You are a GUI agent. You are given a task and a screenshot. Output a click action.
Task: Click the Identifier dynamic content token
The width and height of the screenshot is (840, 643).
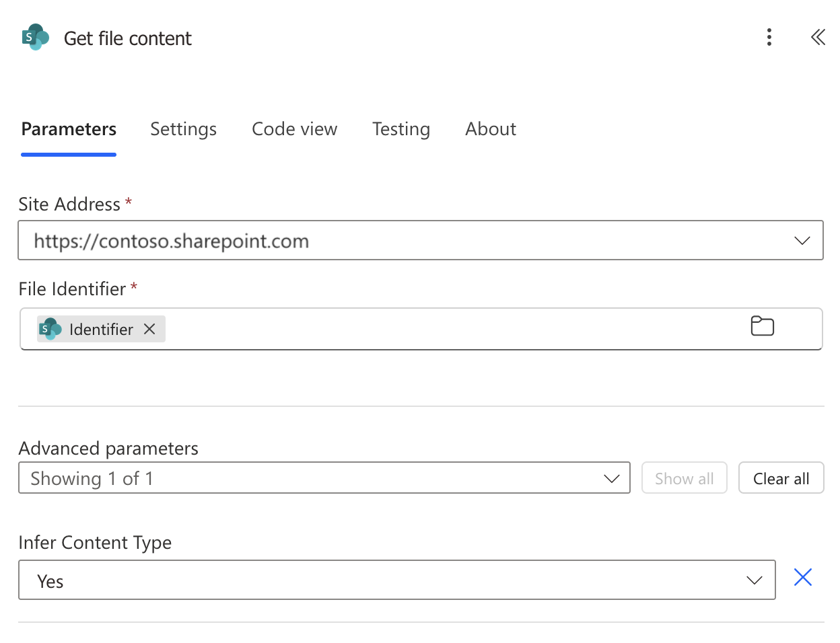tap(101, 329)
